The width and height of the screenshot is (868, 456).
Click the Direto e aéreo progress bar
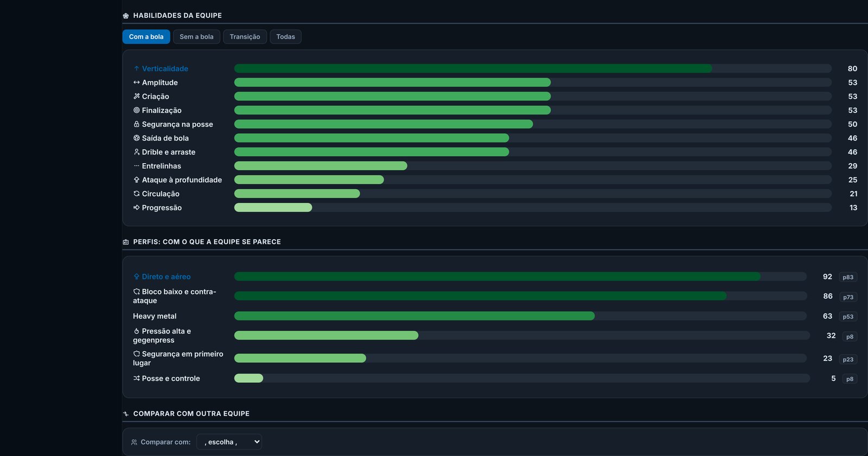[520, 277]
